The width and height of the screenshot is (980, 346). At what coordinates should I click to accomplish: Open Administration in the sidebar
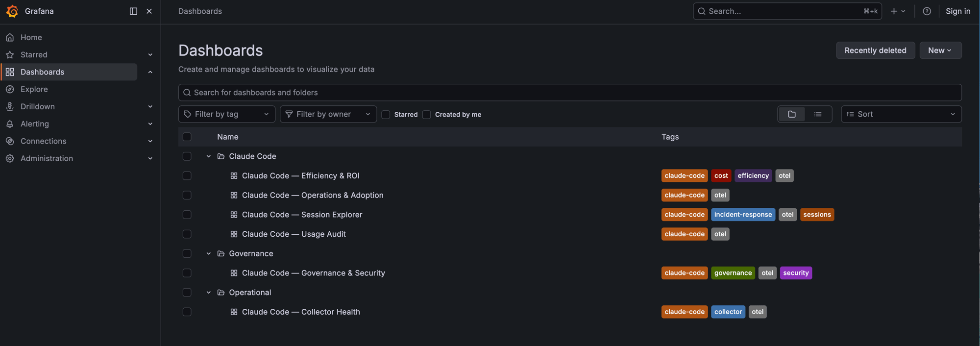click(47, 158)
